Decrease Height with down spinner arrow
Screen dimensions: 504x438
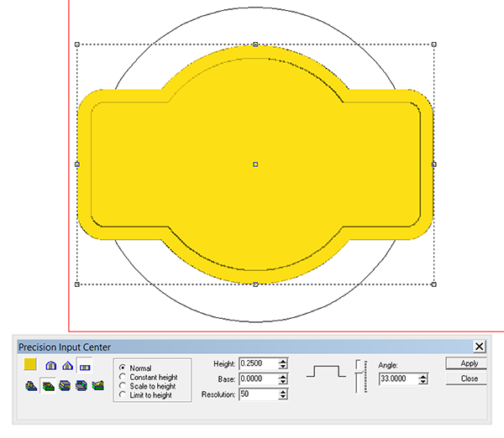pyautogui.click(x=283, y=367)
